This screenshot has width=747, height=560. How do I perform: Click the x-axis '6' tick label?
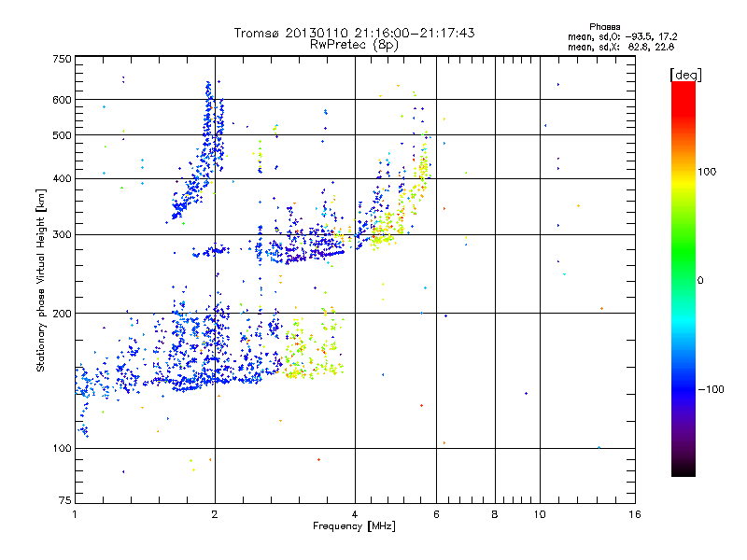tap(436, 514)
